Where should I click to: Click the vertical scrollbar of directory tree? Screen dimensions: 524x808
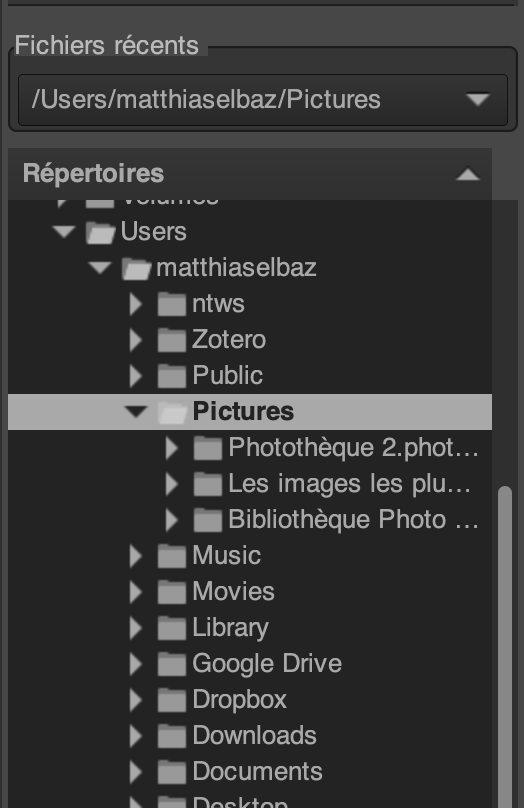505,647
